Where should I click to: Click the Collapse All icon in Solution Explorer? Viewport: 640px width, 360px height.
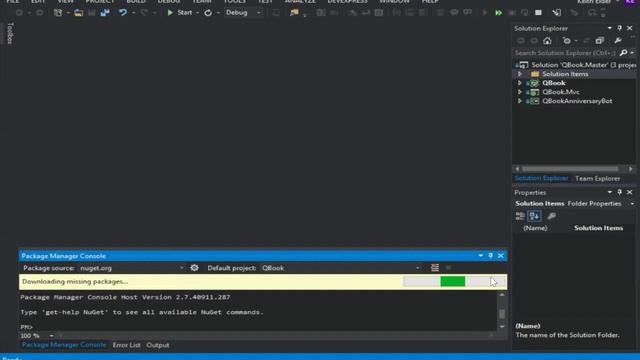pyautogui.click(x=600, y=41)
